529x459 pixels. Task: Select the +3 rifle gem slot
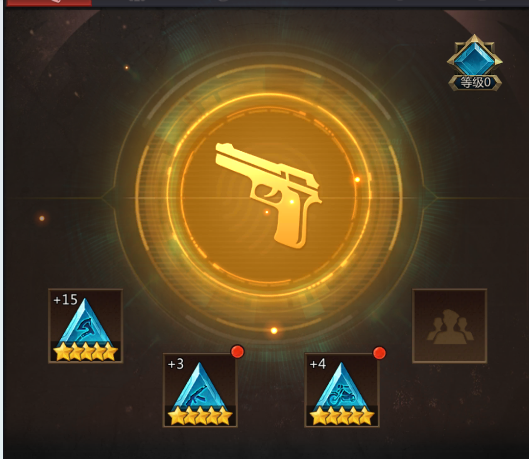(200, 390)
